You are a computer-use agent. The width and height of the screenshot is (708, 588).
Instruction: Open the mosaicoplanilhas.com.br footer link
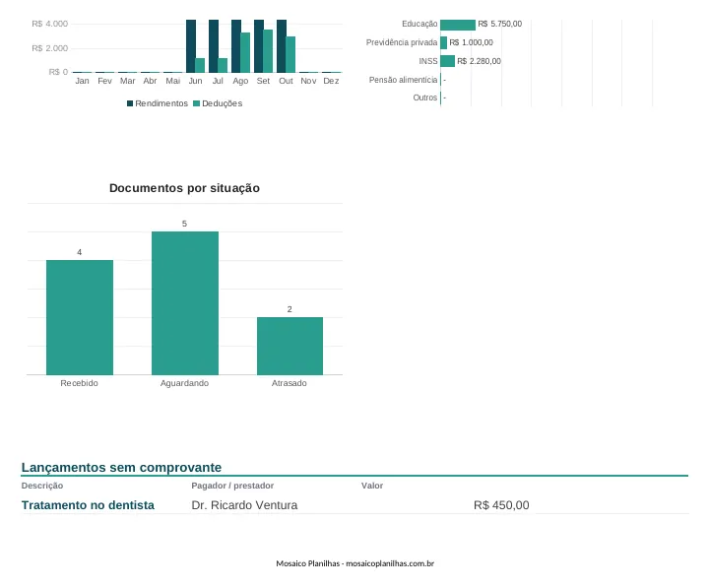point(390,563)
